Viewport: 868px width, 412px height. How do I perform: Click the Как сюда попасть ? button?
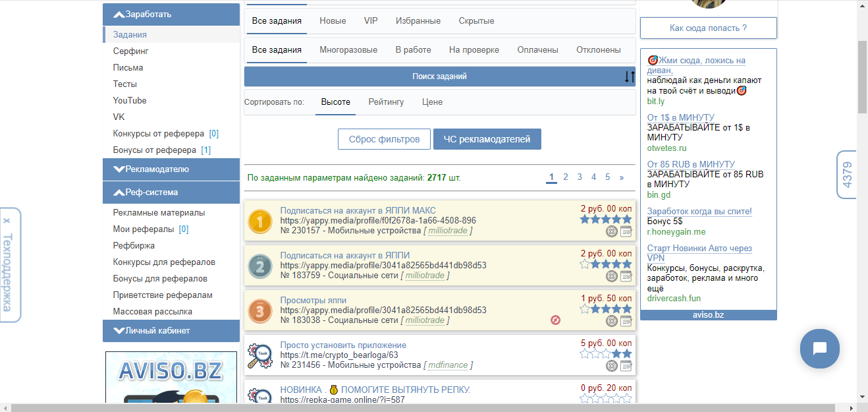click(x=709, y=28)
